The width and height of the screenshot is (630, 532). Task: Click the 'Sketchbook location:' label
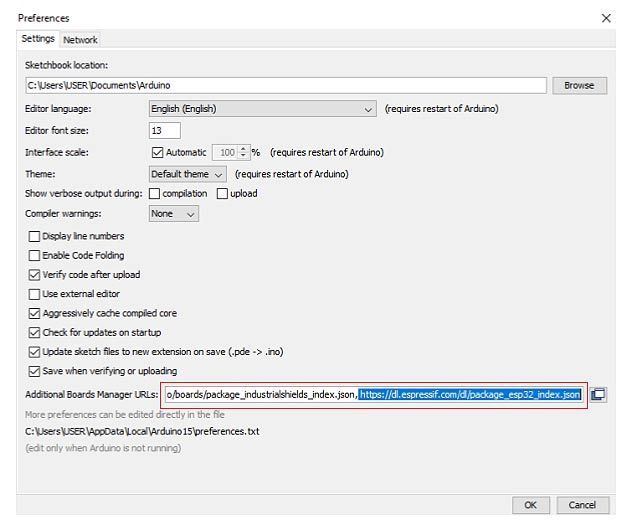tap(66, 65)
